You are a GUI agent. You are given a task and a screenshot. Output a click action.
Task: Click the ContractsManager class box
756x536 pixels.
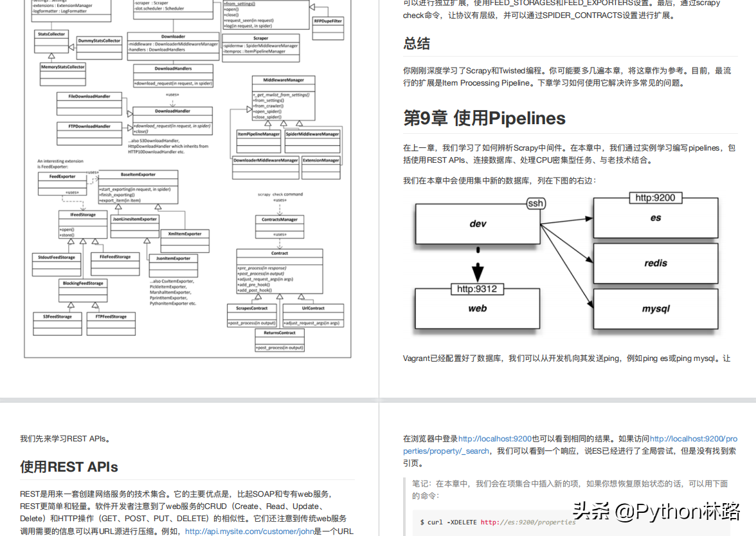(x=280, y=226)
